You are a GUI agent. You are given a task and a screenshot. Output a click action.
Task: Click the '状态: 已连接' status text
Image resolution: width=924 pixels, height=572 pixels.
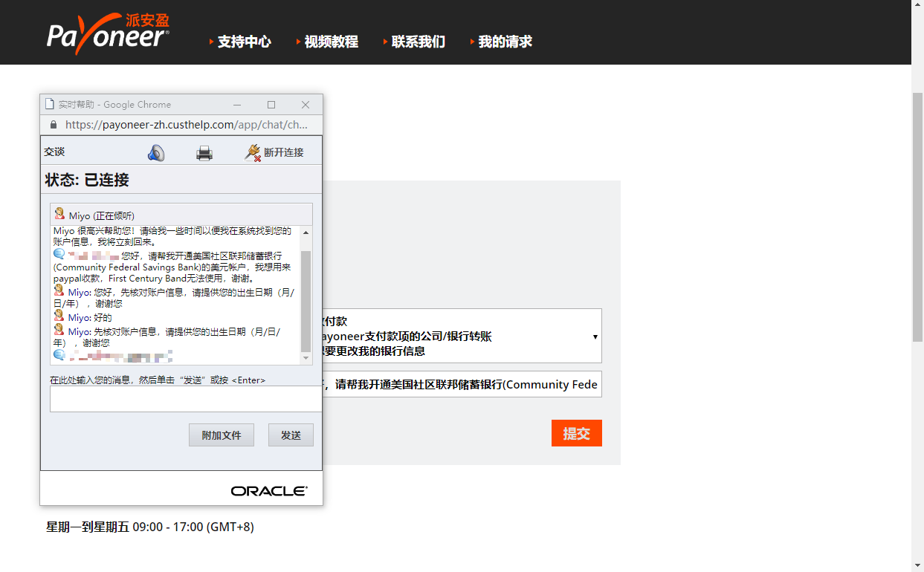coord(87,180)
